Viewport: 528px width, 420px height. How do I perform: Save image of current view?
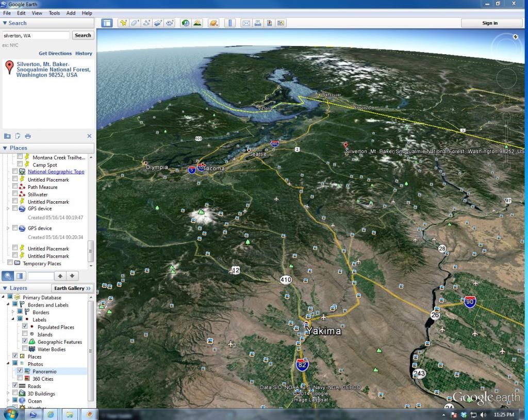tap(269, 23)
